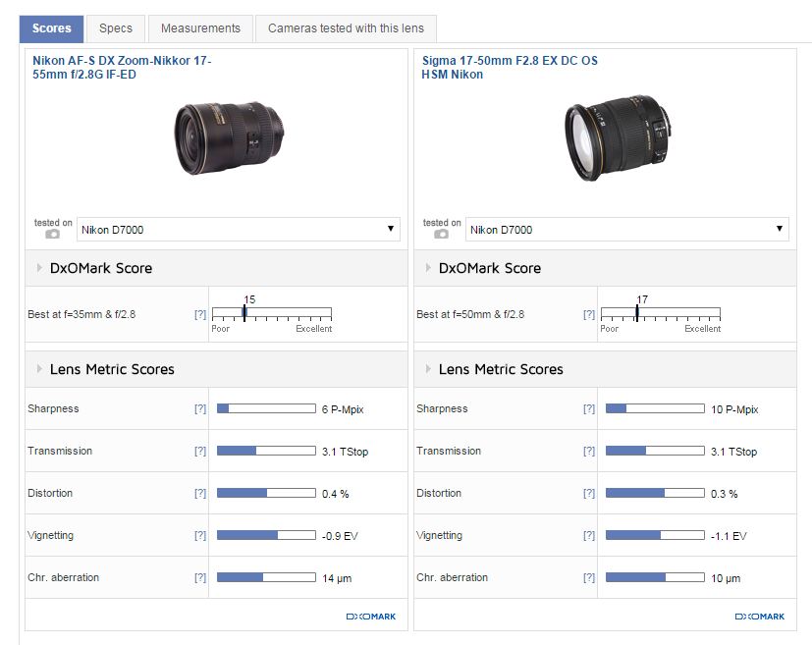This screenshot has width=812, height=645.
Task: Open help for left lens Distortion
Action: pos(200,494)
